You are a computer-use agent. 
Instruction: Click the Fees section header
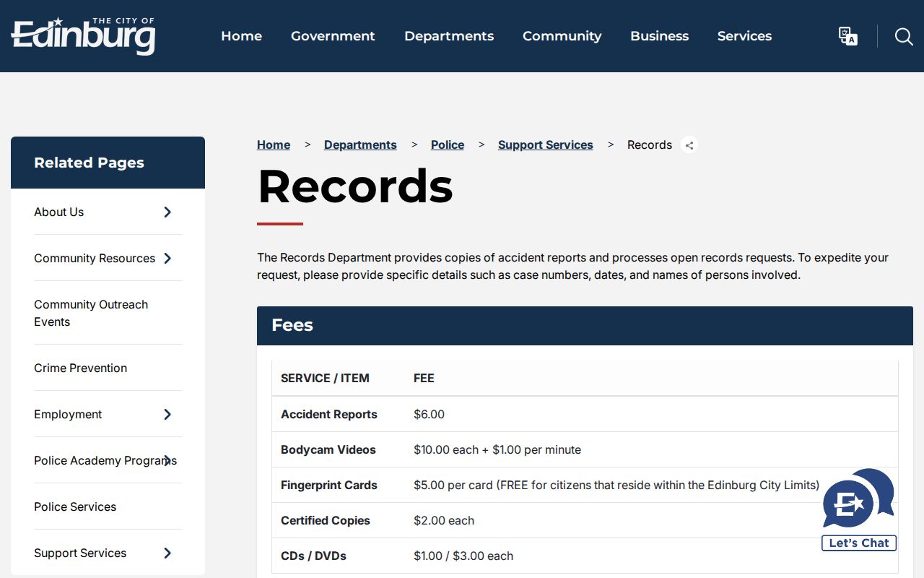(585, 326)
